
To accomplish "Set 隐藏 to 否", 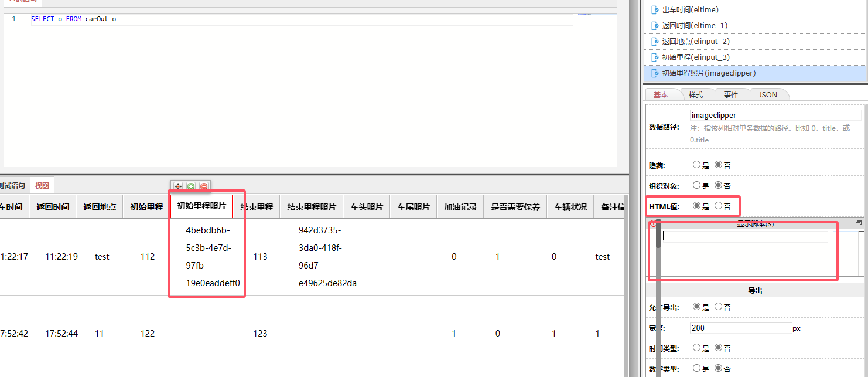I will [x=719, y=165].
